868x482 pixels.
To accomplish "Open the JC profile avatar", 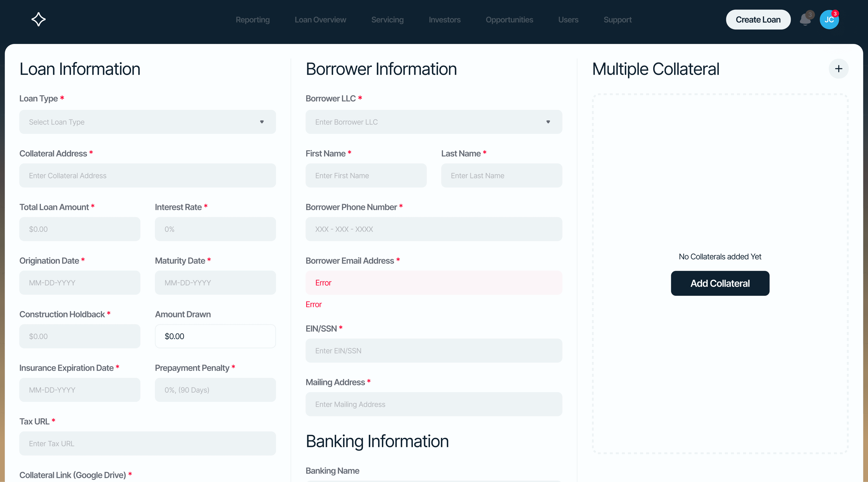I will [x=829, y=20].
